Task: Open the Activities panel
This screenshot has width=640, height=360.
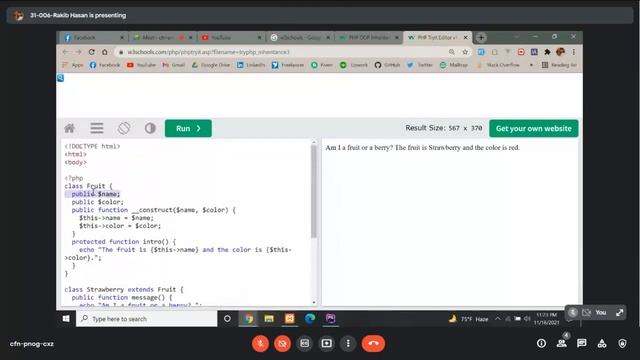Action: pos(602,343)
